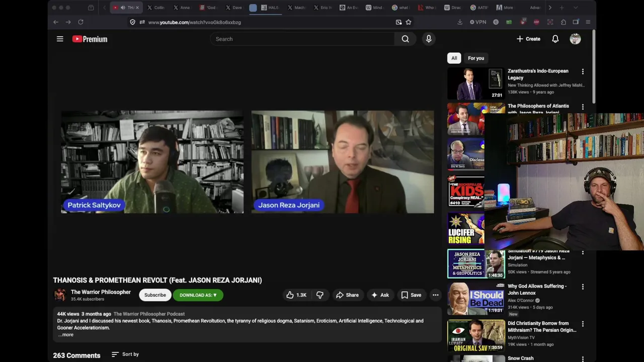Click the 35.4K subscribers text
The width and height of the screenshot is (644, 362).
[x=88, y=299]
